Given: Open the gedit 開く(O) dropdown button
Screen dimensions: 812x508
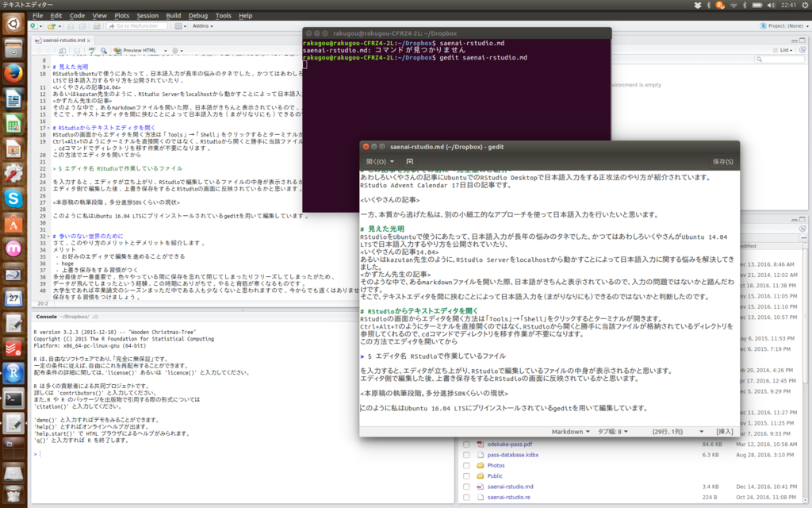Looking at the screenshot, I should pyautogui.click(x=380, y=162).
